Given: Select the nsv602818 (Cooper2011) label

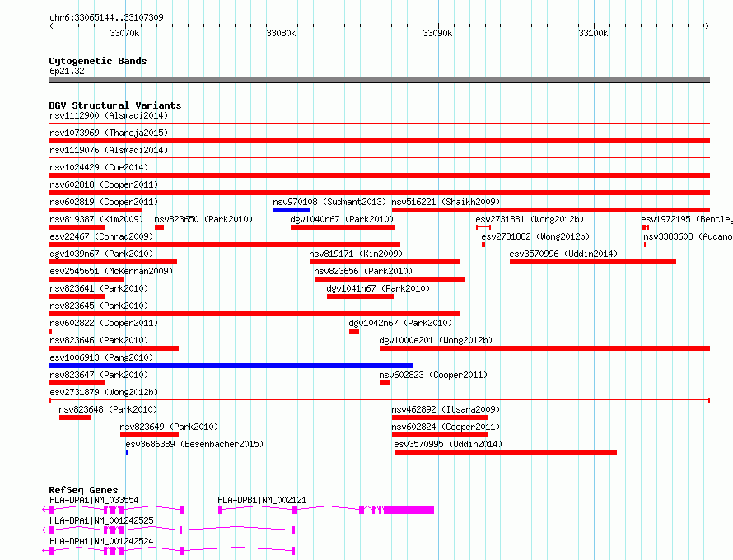Looking at the screenshot, I should click(x=104, y=184).
